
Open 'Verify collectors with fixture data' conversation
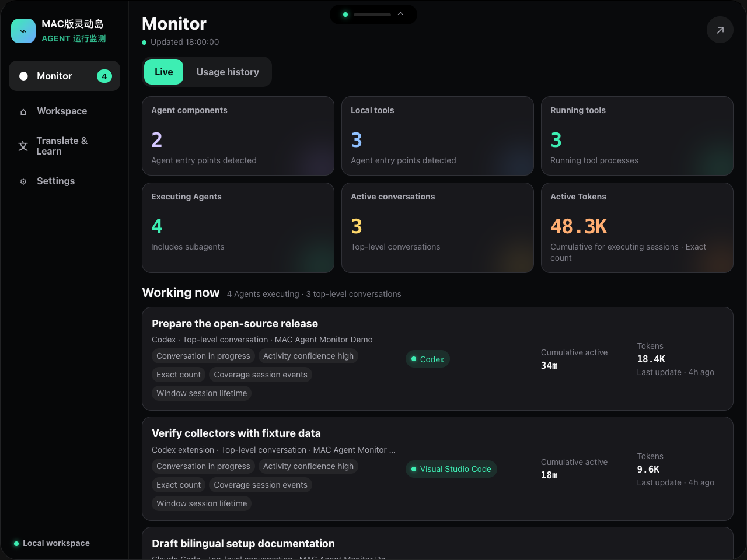[438, 469]
